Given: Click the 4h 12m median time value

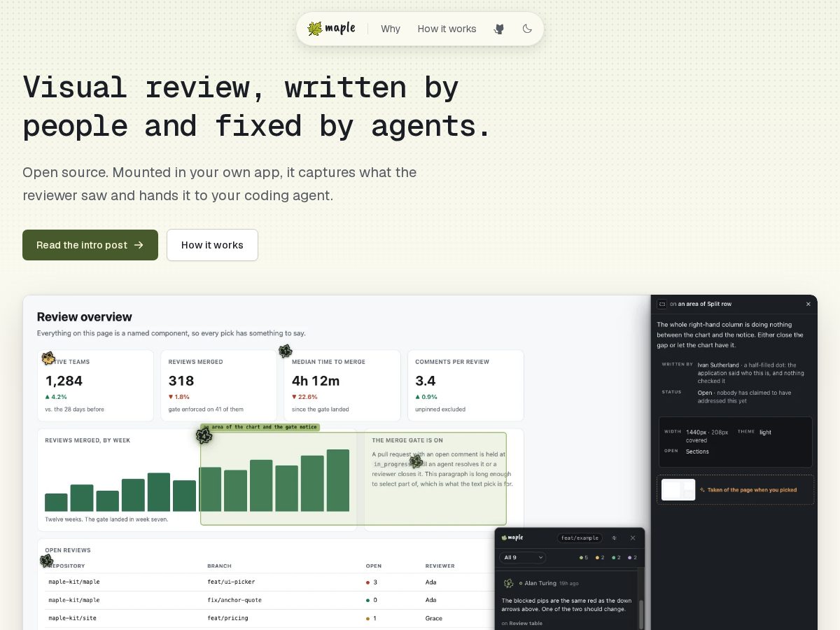Looking at the screenshot, I should [316, 381].
